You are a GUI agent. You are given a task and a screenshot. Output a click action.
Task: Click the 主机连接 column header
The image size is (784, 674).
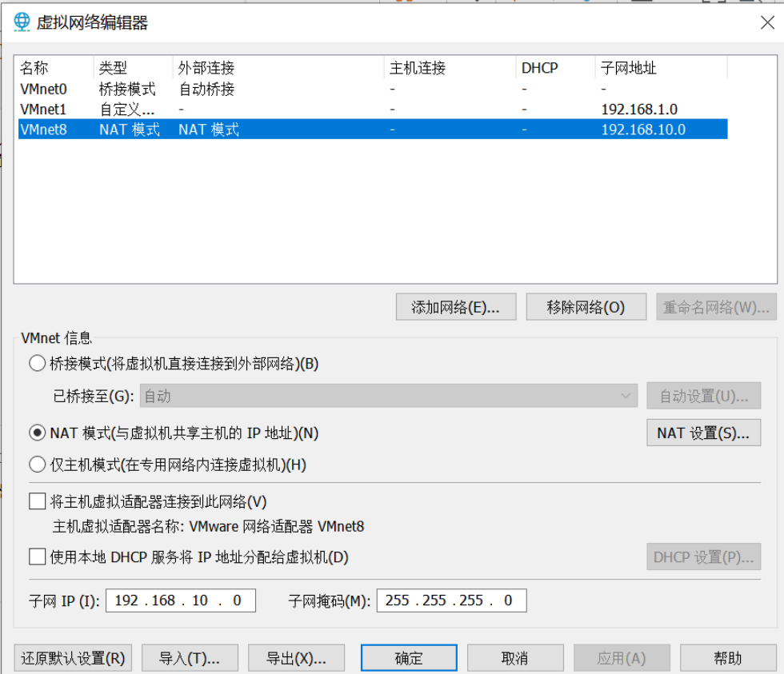pos(450,67)
